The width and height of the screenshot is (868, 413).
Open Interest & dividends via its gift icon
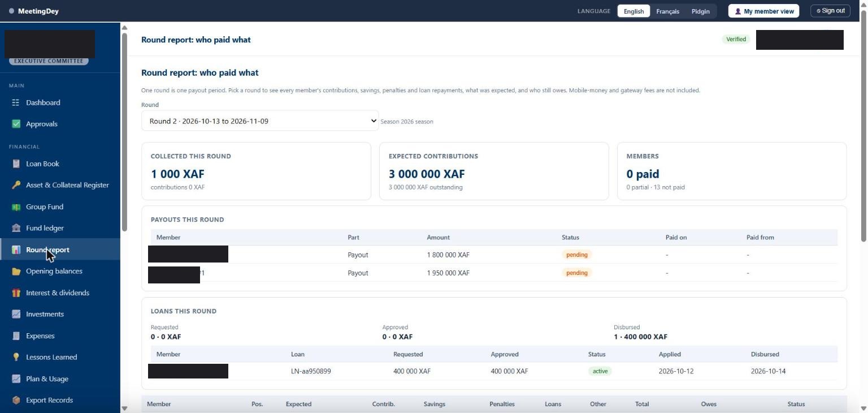coord(16,292)
